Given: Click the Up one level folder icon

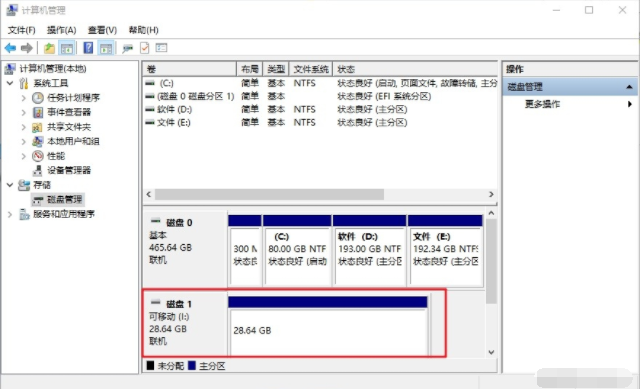Looking at the screenshot, I should (49, 48).
